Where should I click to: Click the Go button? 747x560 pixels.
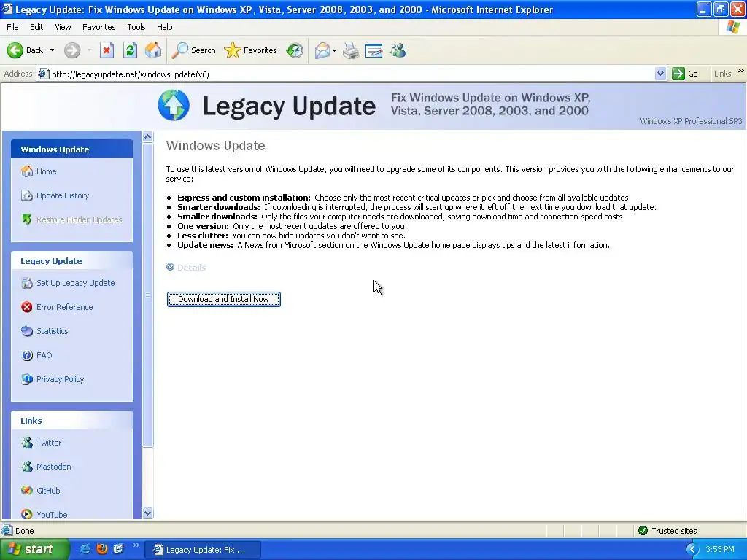686,74
